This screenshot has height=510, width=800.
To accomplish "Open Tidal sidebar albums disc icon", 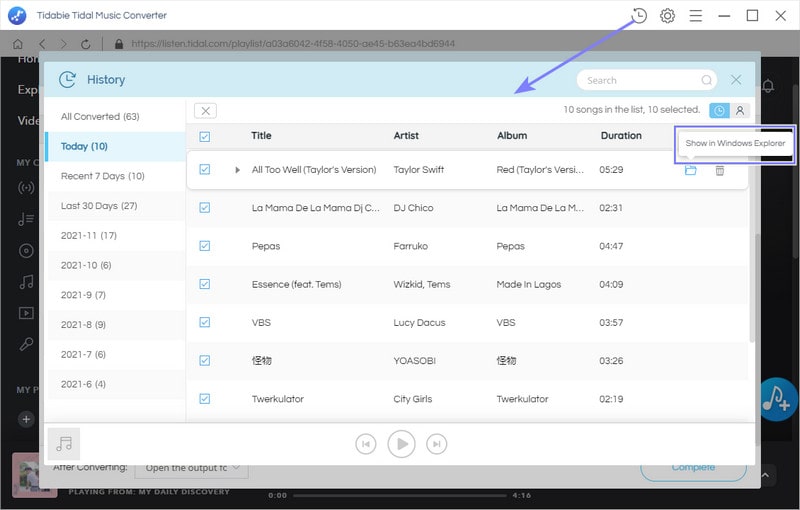I will point(26,250).
